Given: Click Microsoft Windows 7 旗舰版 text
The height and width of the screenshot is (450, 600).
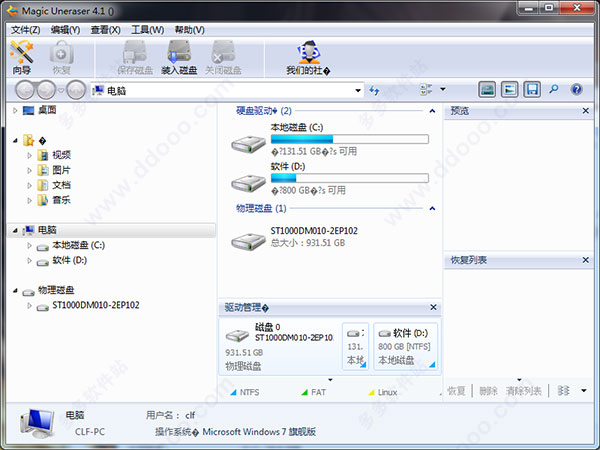Looking at the screenshot, I should click(x=259, y=432).
